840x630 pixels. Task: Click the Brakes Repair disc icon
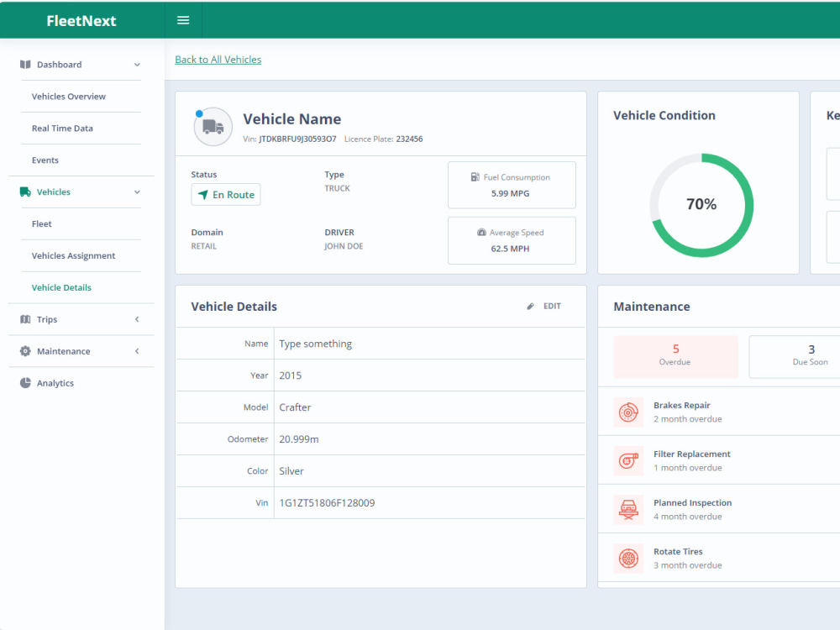tap(628, 412)
